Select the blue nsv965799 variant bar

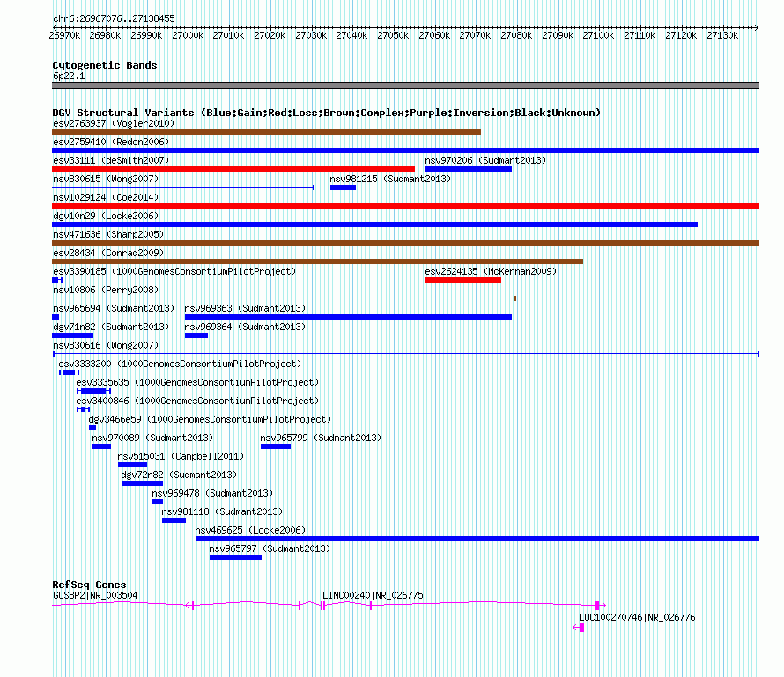(x=276, y=446)
